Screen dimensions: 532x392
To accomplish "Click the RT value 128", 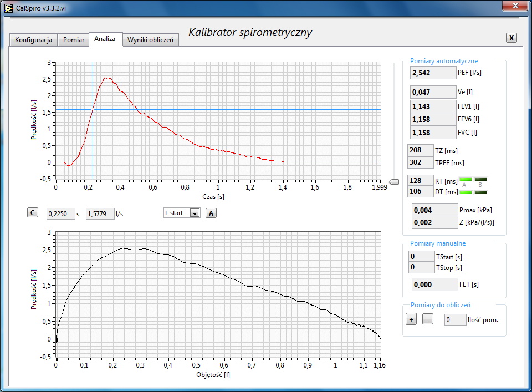I will click(x=420, y=181).
